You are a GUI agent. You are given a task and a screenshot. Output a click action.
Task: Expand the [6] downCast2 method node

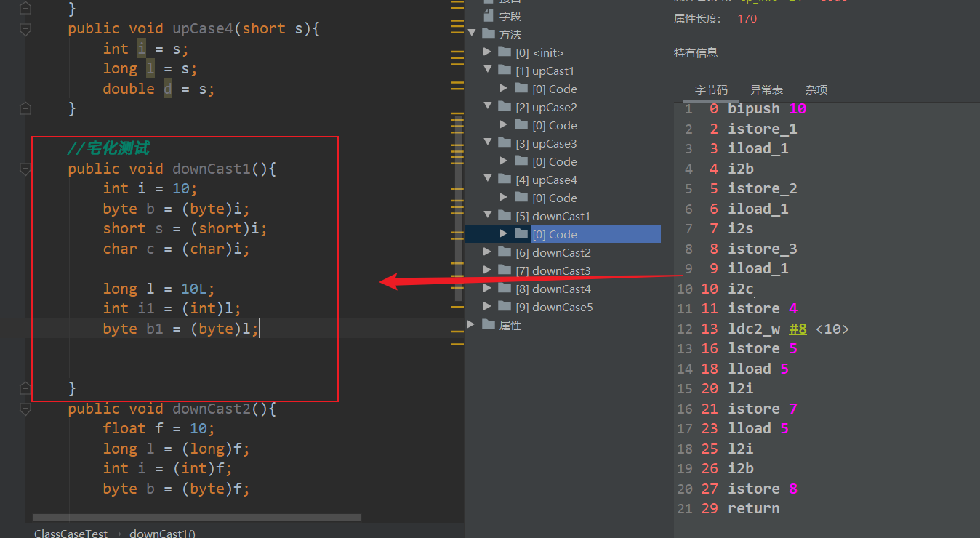489,252
